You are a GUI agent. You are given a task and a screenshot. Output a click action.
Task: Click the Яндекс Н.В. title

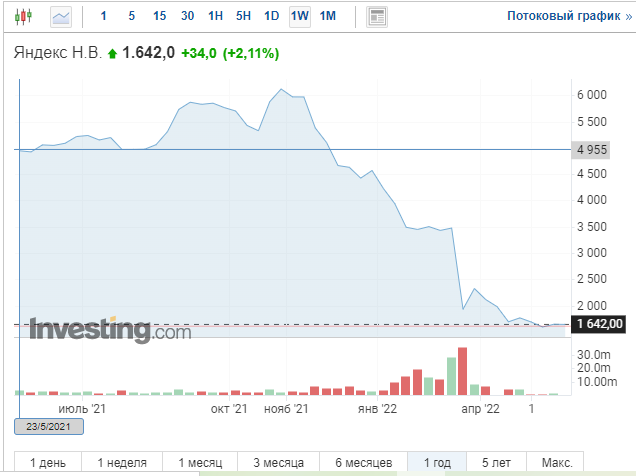pos(58,53)
